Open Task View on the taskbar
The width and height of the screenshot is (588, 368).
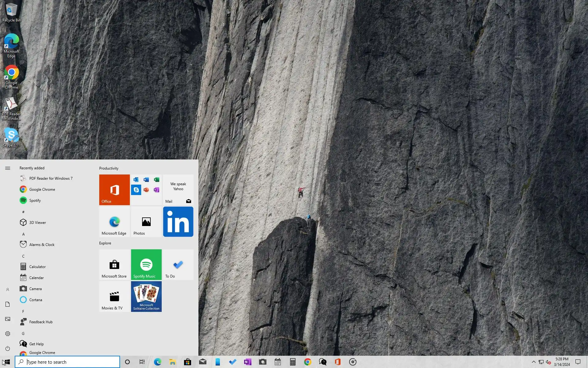point(142,362)
